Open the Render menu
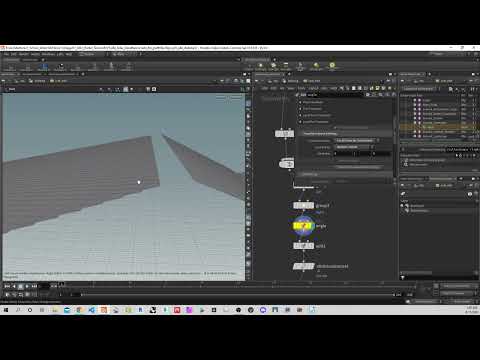The image size is (480, 360). pyautogui.click(x=23, y=54)
